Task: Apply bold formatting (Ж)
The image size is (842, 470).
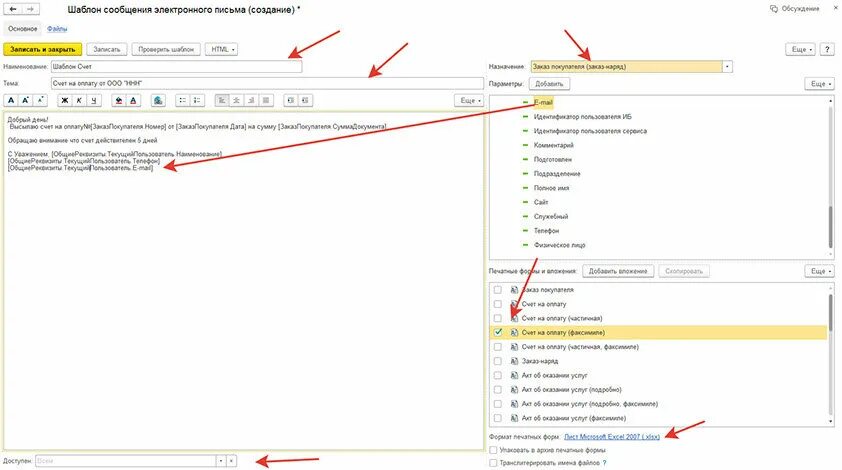Action: tap(64, 100)
